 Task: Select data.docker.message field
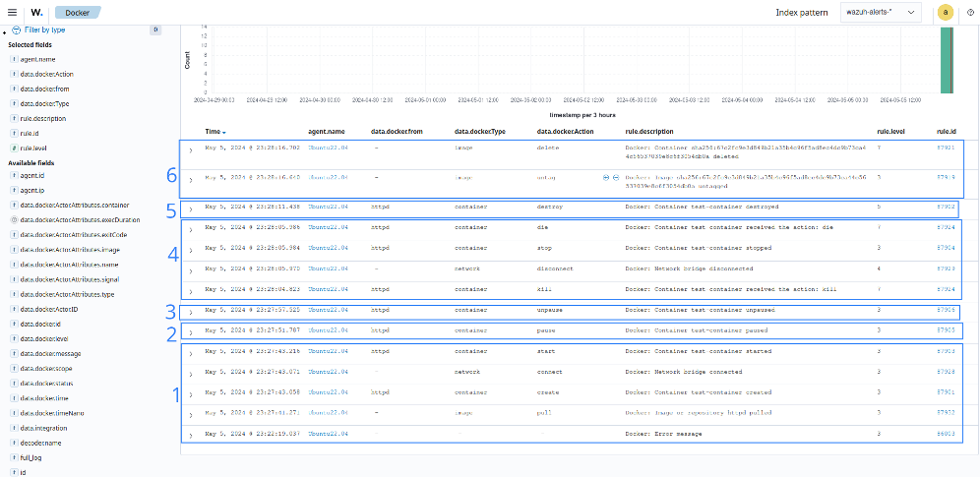(x=50, y=354)
